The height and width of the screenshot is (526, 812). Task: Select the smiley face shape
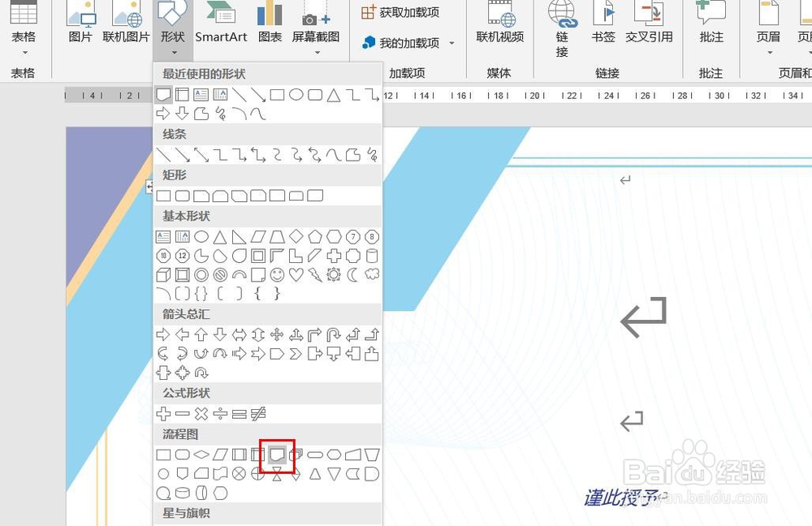coord(277,274)
